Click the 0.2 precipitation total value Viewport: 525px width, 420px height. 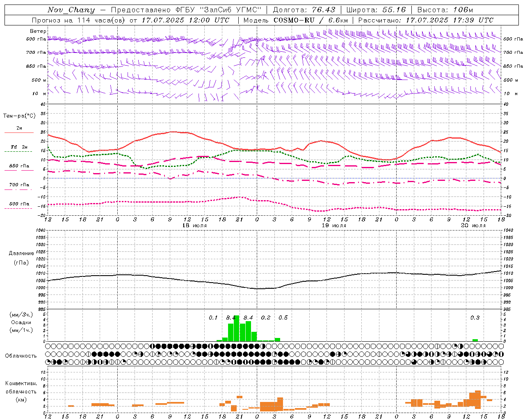[266, 317]
